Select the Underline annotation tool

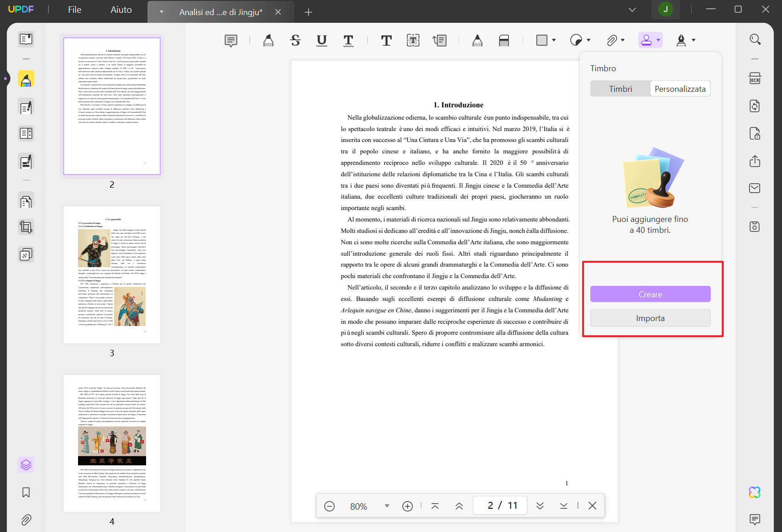(x=321, y=40)
